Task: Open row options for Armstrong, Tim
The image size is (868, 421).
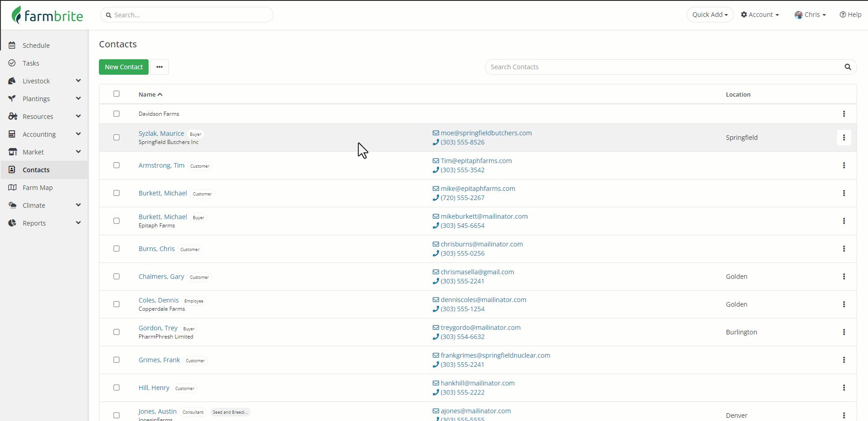Action: pyautogui.click(x=844, y=165)
